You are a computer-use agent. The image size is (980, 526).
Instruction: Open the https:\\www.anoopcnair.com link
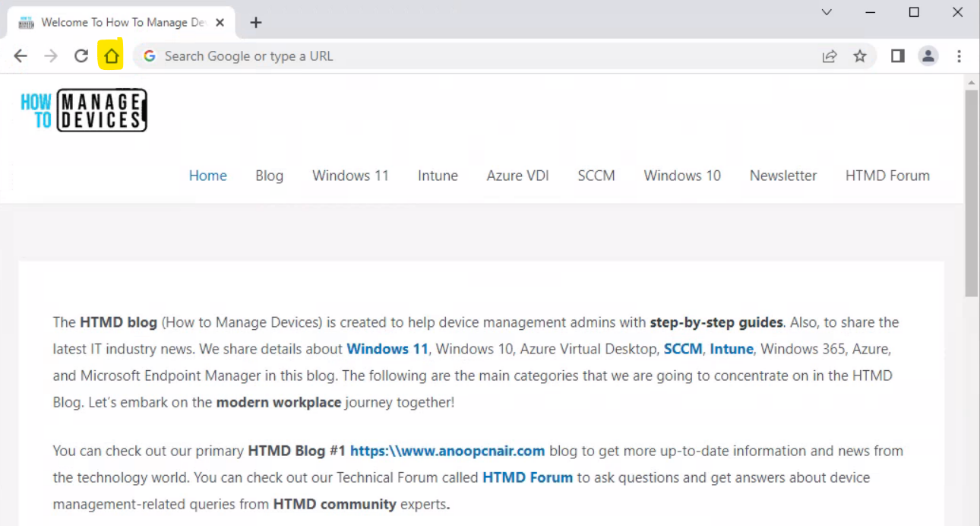click(x=447, y=451)
